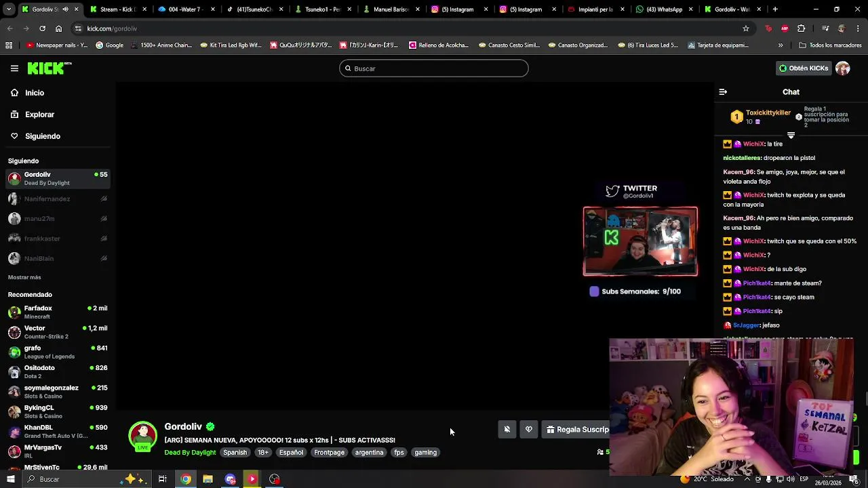Image resolution: width=868 pixels, height=488 pixels.
Task: Unfollow with the broken heart button
Action: click(529, 429)
